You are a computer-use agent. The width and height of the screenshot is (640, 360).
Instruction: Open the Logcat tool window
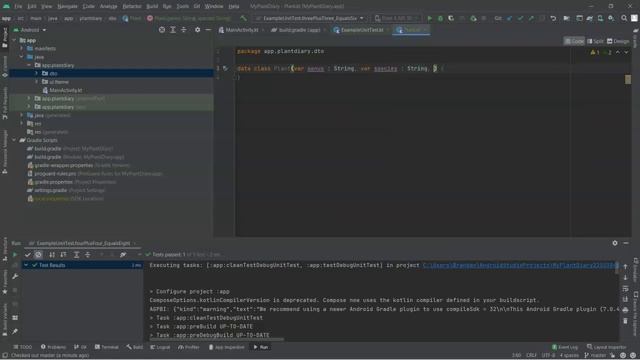click(160, 347)
